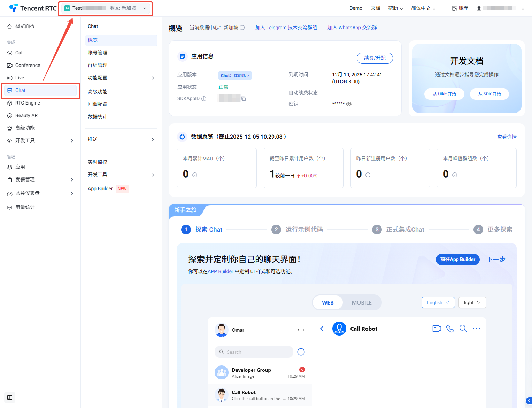532x408 pixels.
Task: Click the blue floating arrow at bottom right
Action: (529, 401)
